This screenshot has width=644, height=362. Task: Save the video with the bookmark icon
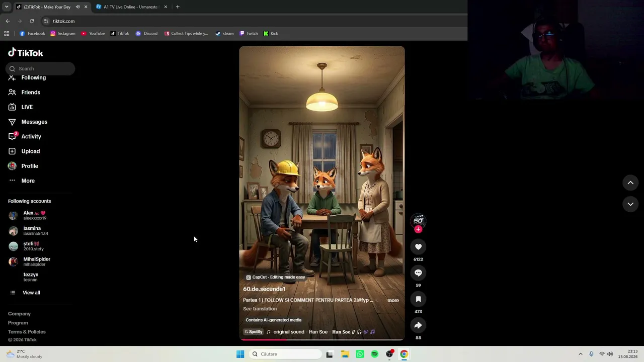[x=418, y=299]
